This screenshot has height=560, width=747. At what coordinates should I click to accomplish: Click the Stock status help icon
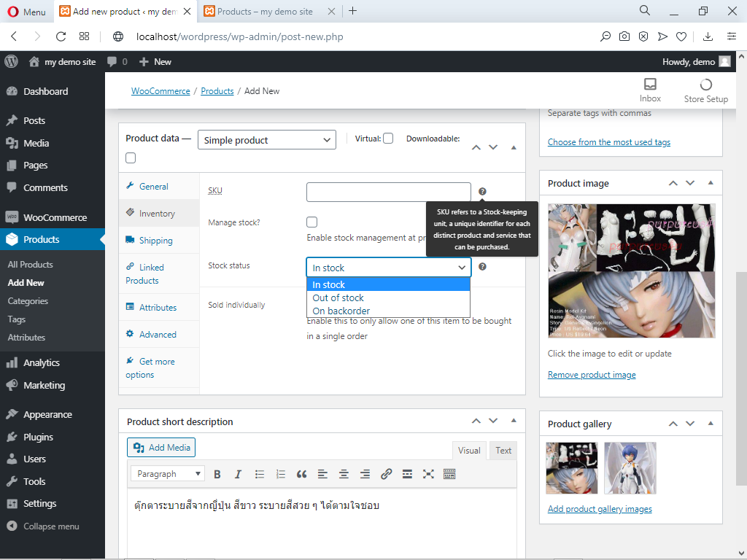[482, 267]
